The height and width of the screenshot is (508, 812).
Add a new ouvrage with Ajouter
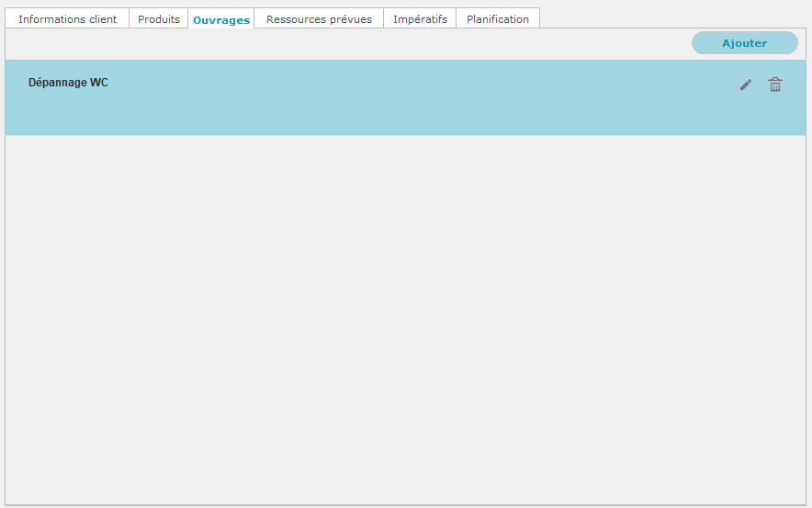coord(744,43)
